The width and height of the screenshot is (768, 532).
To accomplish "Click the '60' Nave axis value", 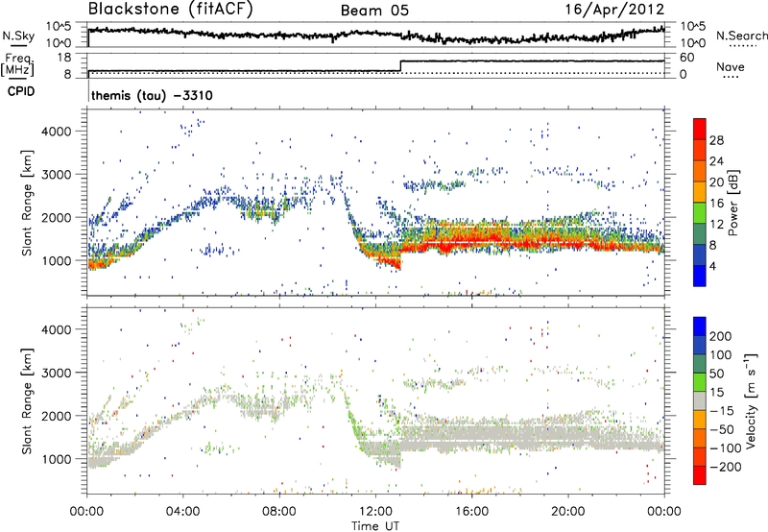I will click(x=687, y=58).
